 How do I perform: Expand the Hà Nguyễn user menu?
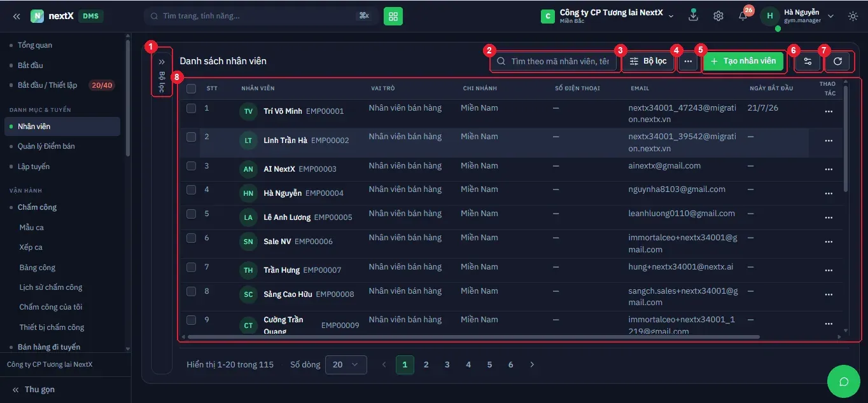click(830, 16)
